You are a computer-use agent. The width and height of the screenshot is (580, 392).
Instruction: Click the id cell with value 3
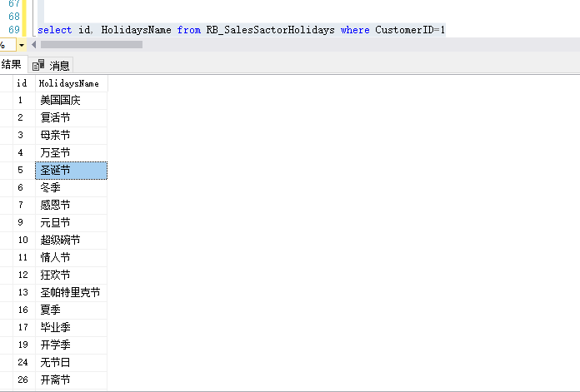[24, 135]
